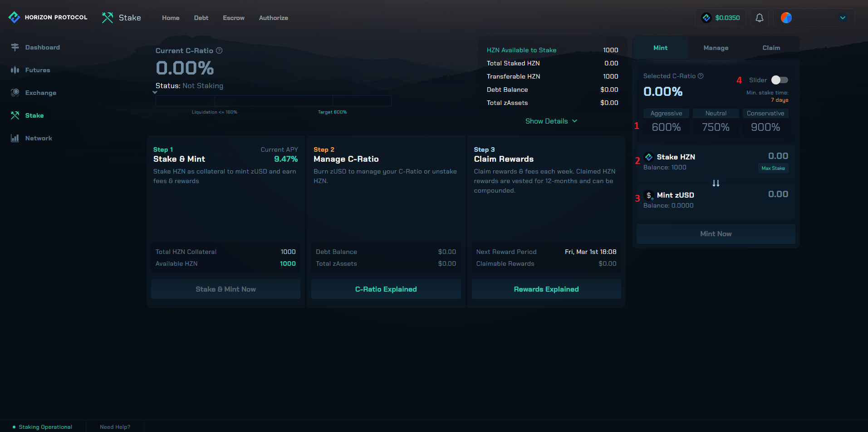Go to Exchange in sidebar
The height and width of the screenshot is (432, 868).
click(x=41, y=93)
